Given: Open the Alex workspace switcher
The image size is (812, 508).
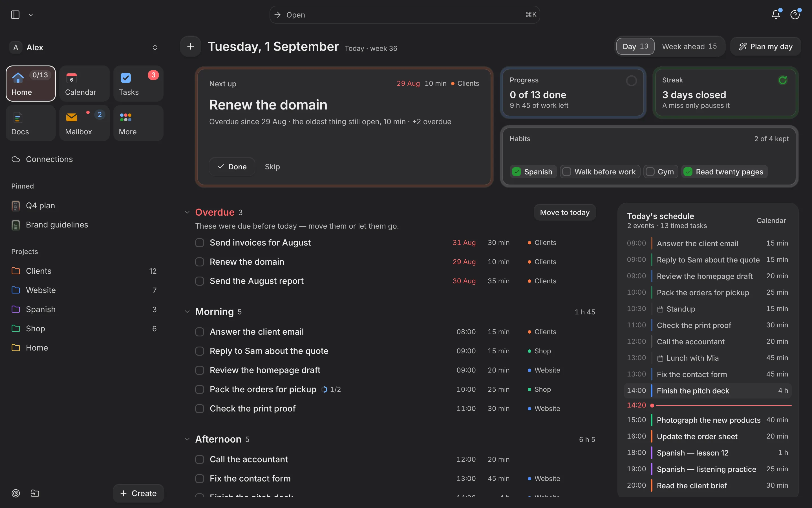Looking at the screenshot, I should tap(84, 47).
